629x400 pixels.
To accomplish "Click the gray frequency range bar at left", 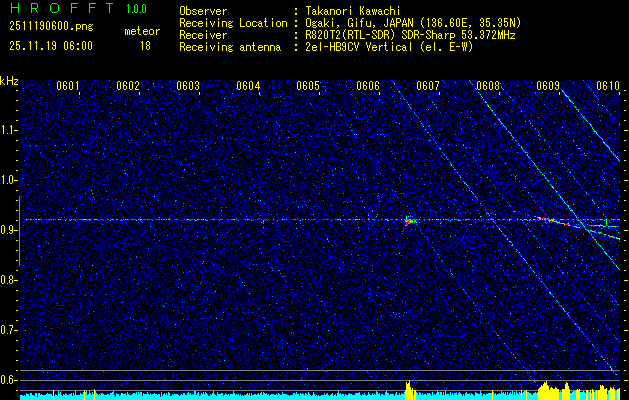I will 19,231.
